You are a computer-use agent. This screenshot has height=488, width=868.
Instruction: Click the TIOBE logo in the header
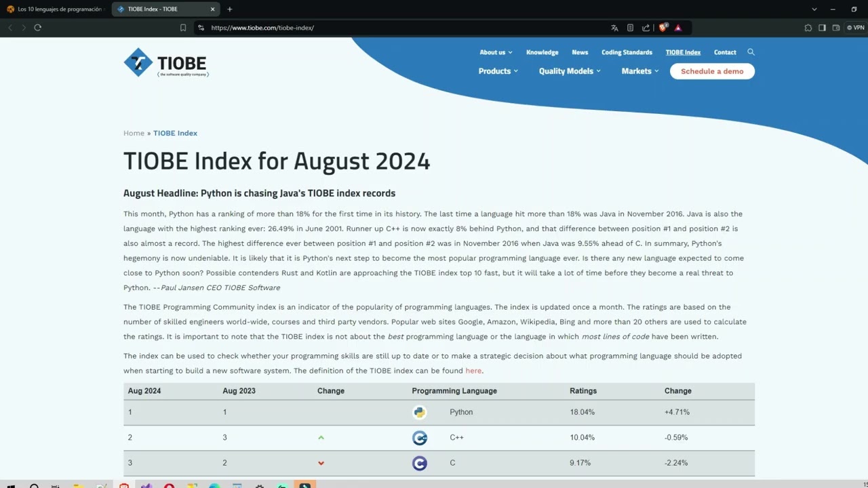pos(166,62)
